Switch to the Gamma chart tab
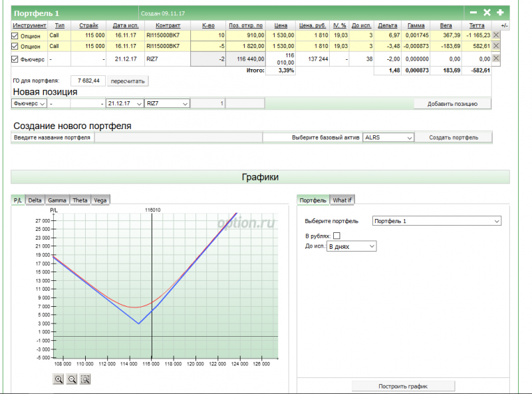Viewport: 532px width, 394px height. pyautogui.click(x=57, y=200)
